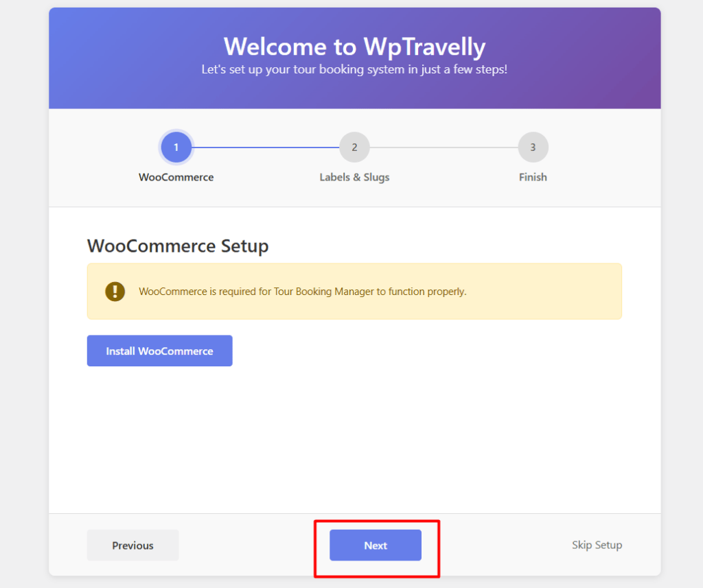Image resolution: width=703 pixels, height=588 pixels.
Task: Select the step 1 WooCommerce circle
Action: click(176, 147)
